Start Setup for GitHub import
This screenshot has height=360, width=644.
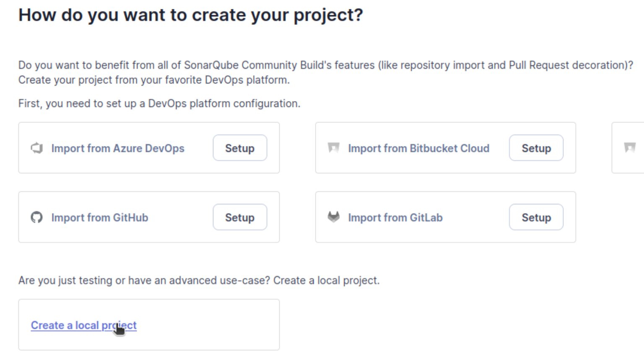(x=240, y=217)
